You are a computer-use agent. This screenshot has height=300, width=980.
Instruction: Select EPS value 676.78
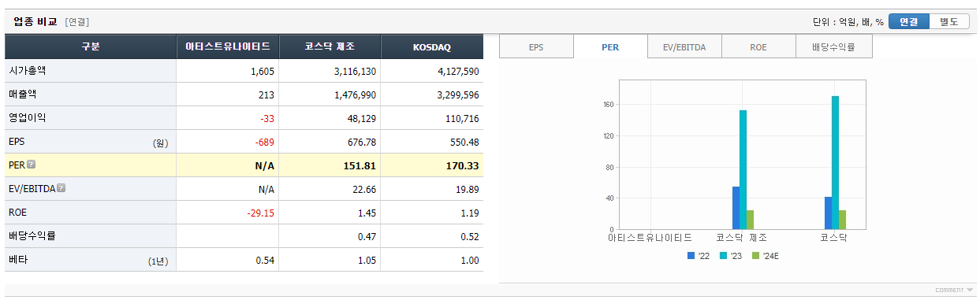363,143
